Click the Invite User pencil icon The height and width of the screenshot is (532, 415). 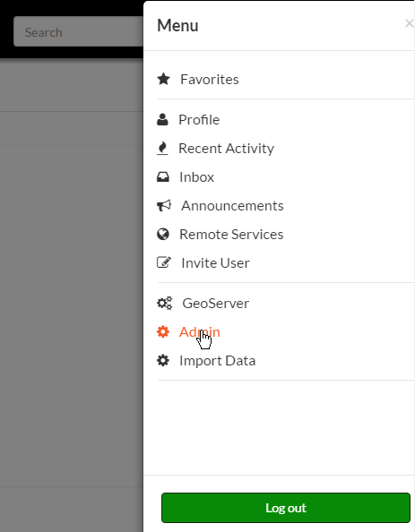164,262
